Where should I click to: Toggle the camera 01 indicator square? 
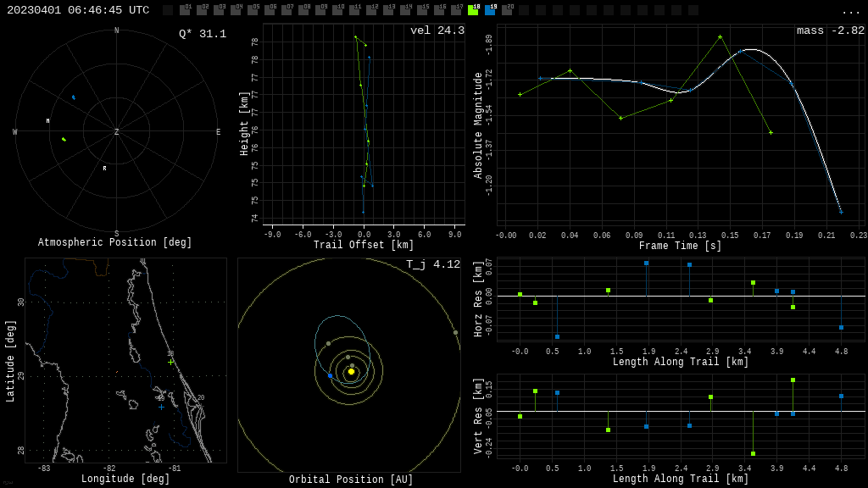(185, 10)
